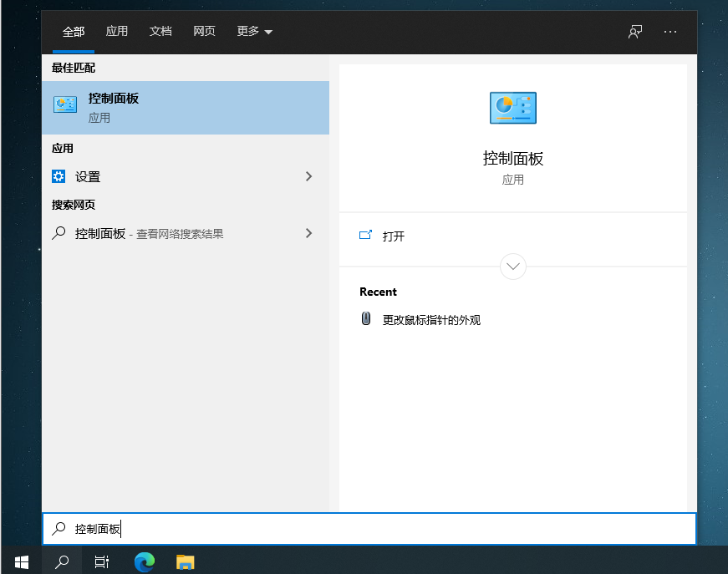Viewport: 728px width, 574px height.
Task: Click the taskbar search magnifier icon
Action: point(62,561)
